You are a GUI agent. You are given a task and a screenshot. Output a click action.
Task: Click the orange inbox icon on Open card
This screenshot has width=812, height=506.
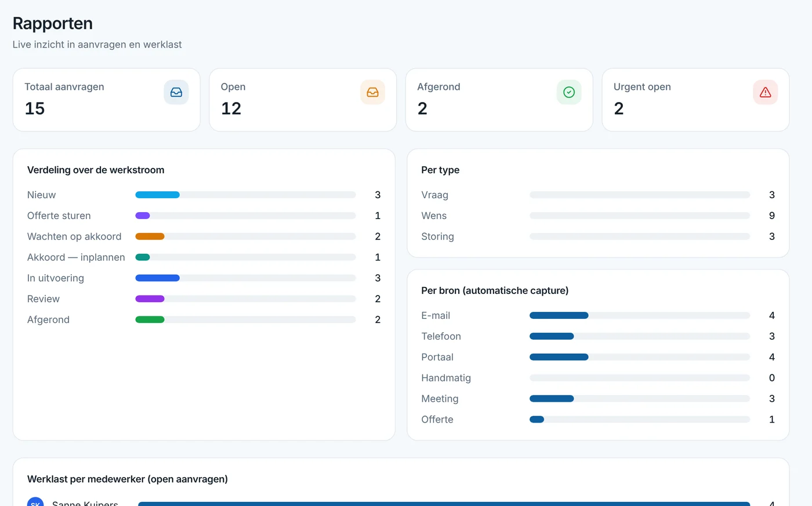372,92
